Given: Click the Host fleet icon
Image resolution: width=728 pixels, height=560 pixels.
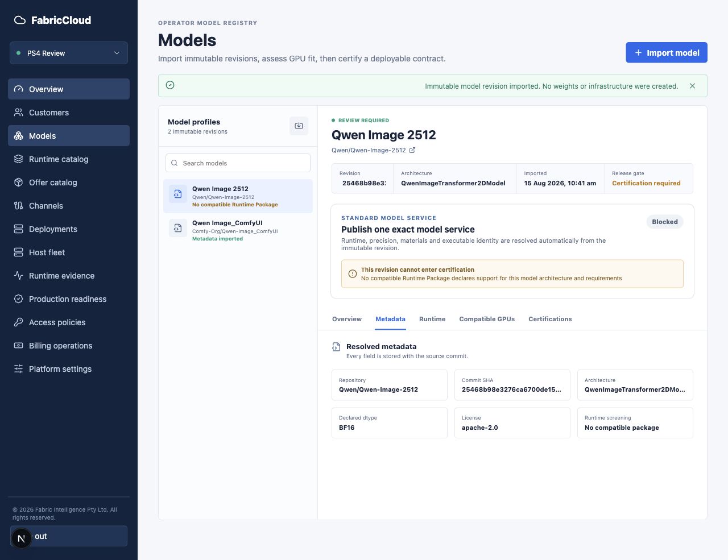Looking at the screenshot, I should (x=19, y=252).
